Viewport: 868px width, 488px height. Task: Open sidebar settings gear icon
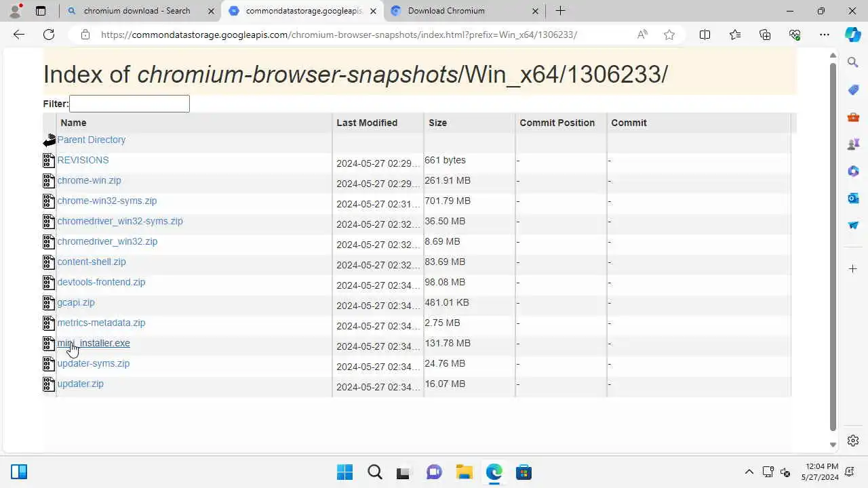pyautogui.click(x=853, y=441)
